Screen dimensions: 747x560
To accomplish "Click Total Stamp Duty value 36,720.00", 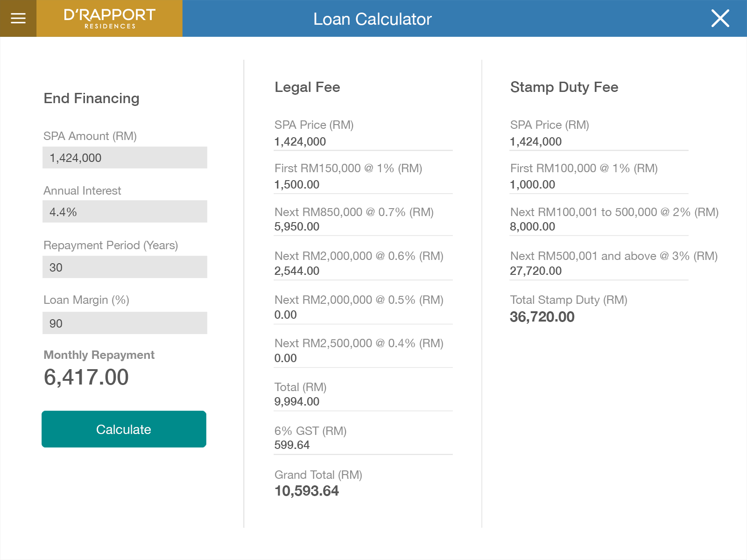I will point(542,317).
